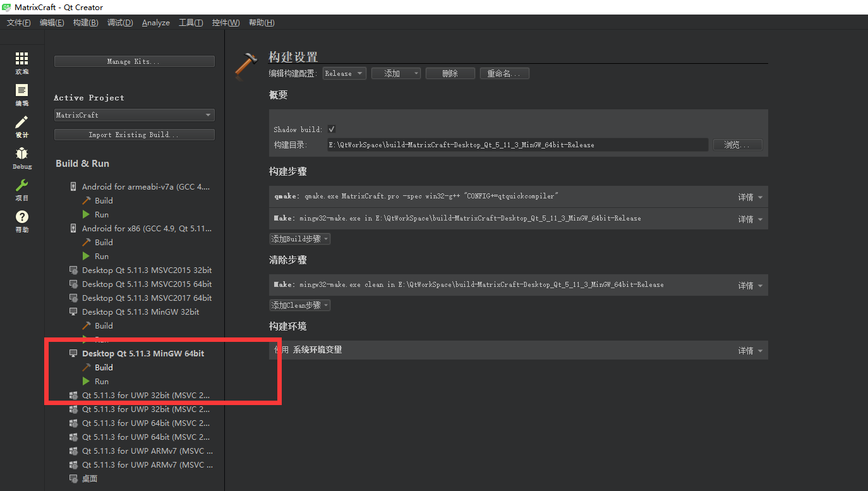Select Build under Android for armeabi-v7a kit
This screenshot has width=868, height=491.
[x=99, y=200]
